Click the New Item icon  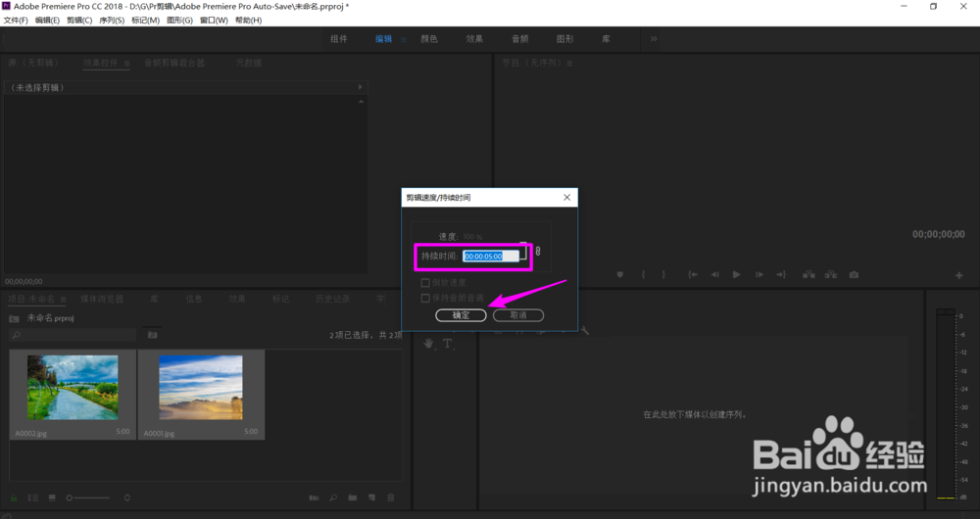(x=371, y=497)
